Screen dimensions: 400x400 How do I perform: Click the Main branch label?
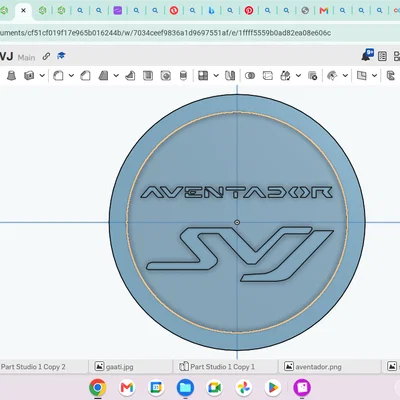(26, 57)
